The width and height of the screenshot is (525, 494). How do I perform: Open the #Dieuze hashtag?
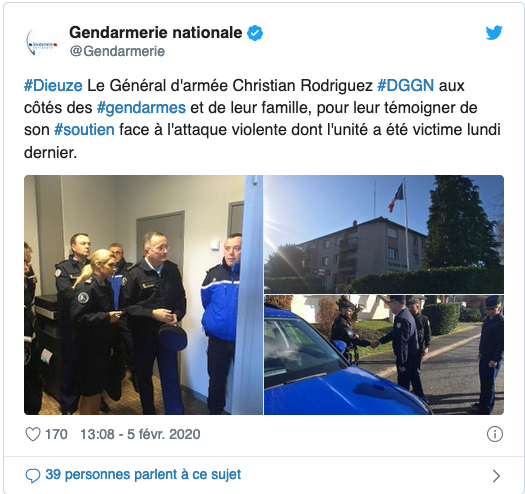[x=53, y=85]
